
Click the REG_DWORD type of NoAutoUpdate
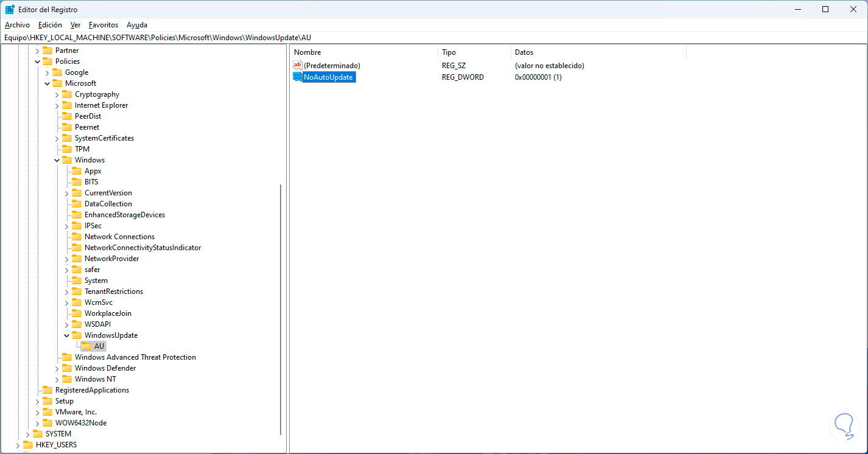(463, 77)
